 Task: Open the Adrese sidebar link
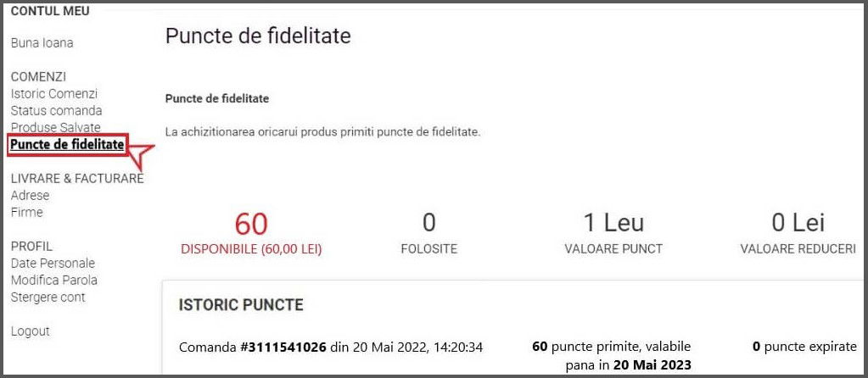pyautogui.click(x=30, y=195)
